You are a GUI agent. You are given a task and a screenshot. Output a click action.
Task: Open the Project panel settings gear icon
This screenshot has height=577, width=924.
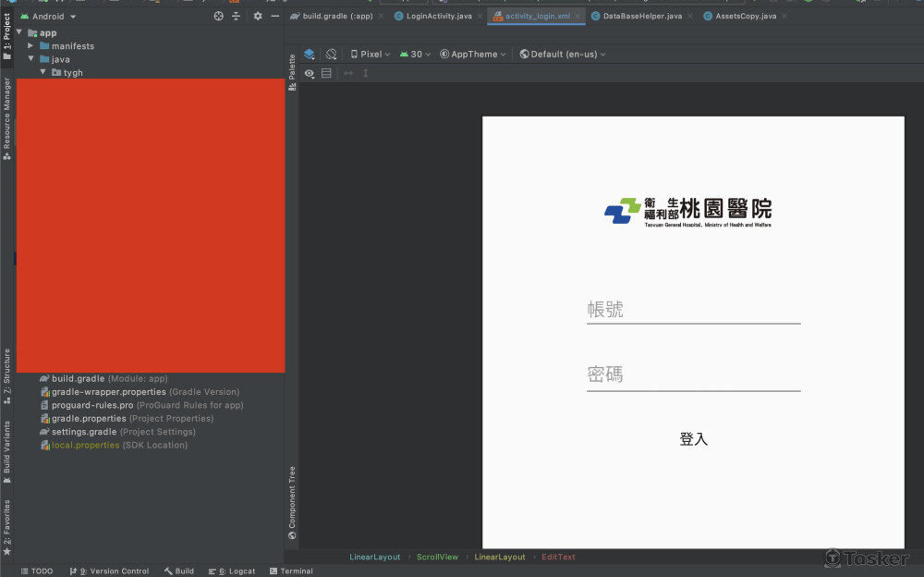[x=257, y=16]
